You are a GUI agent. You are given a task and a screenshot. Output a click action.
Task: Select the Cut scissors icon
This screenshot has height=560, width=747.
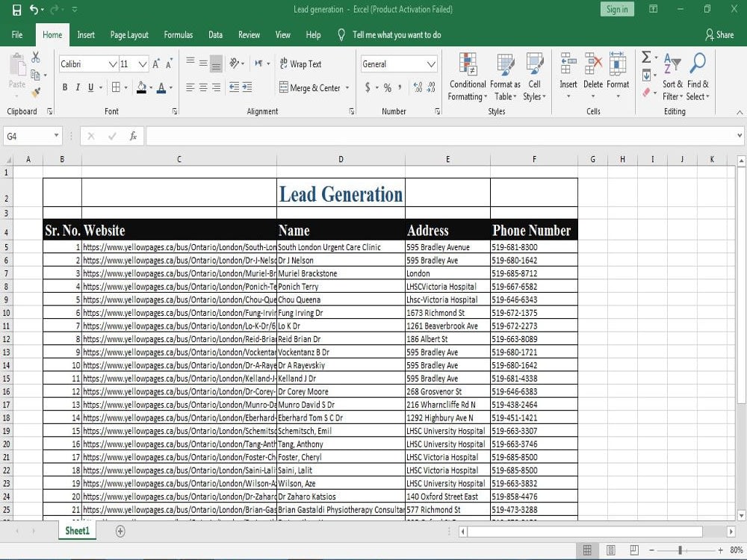click(x=36, y=57)
